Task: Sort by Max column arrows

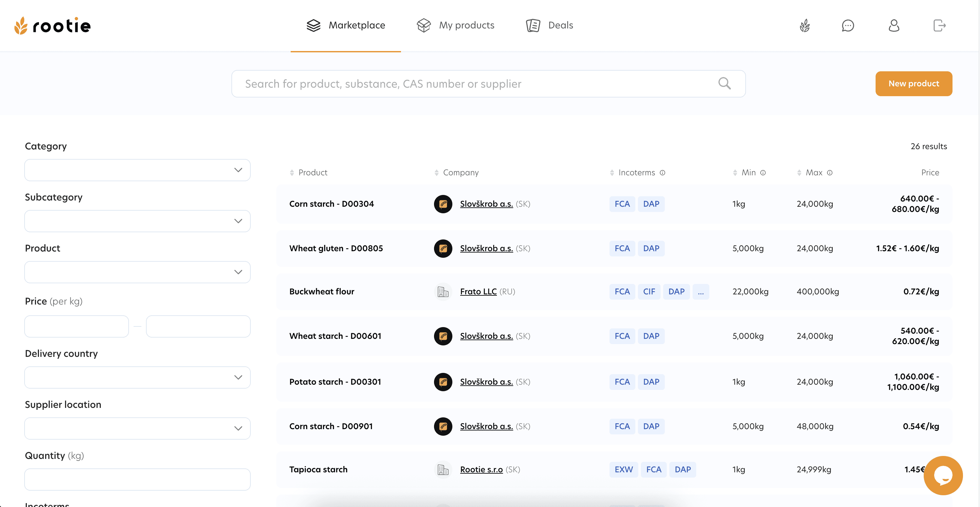Action: click(799, 173)
